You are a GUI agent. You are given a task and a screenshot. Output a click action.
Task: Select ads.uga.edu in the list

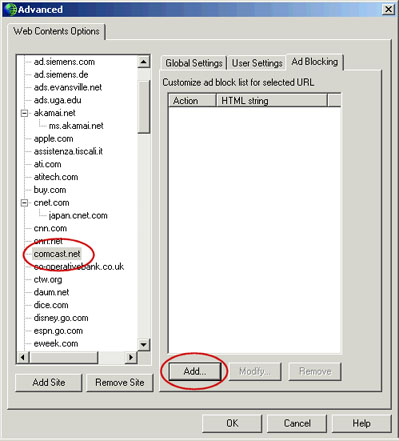pyautogui.click(x=57, y=100)
